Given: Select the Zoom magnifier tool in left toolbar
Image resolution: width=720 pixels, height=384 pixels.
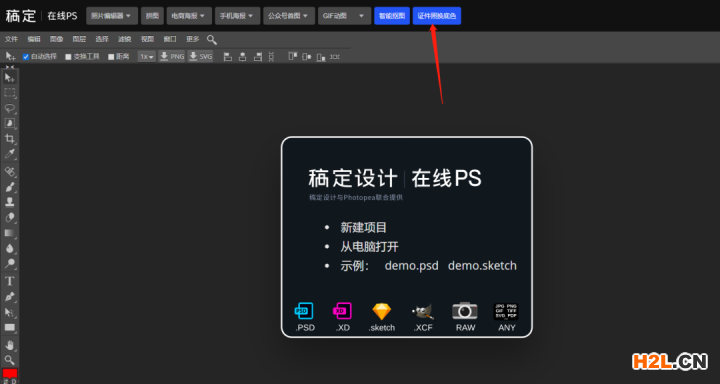Looking at the screenshot, I should point(10,360).
